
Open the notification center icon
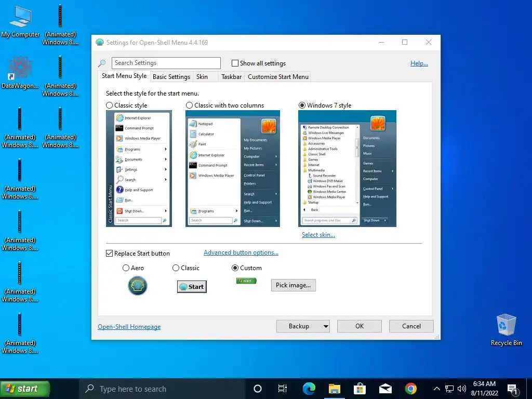point(513,389)
